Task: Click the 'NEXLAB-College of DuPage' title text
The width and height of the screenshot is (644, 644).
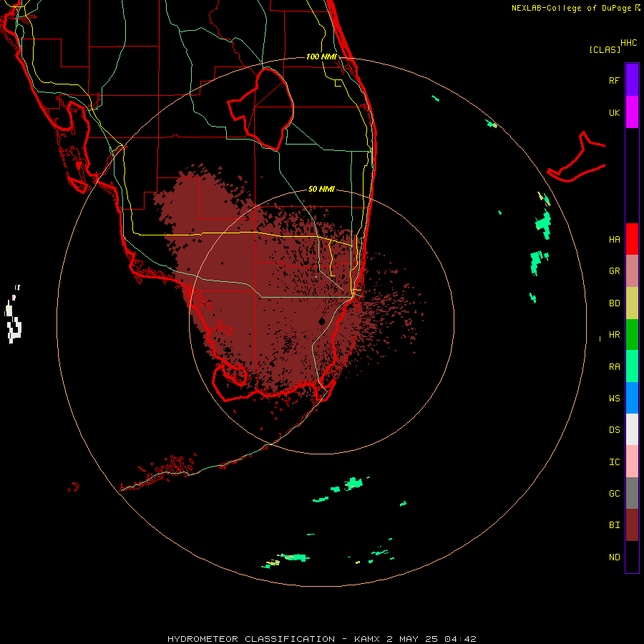Action: click(571, 8)
